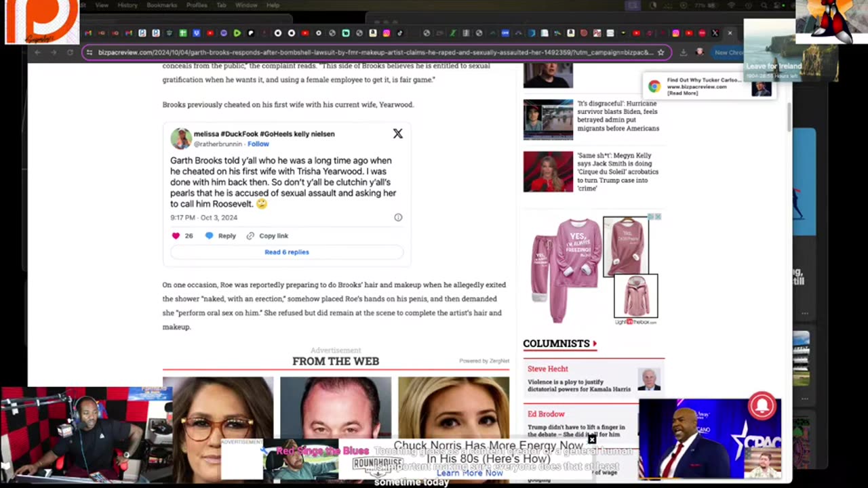The width and height of the screenshot is (868, 488).
Task: Go forward using the browser forward arrow
Action: [x=54, y=52]
